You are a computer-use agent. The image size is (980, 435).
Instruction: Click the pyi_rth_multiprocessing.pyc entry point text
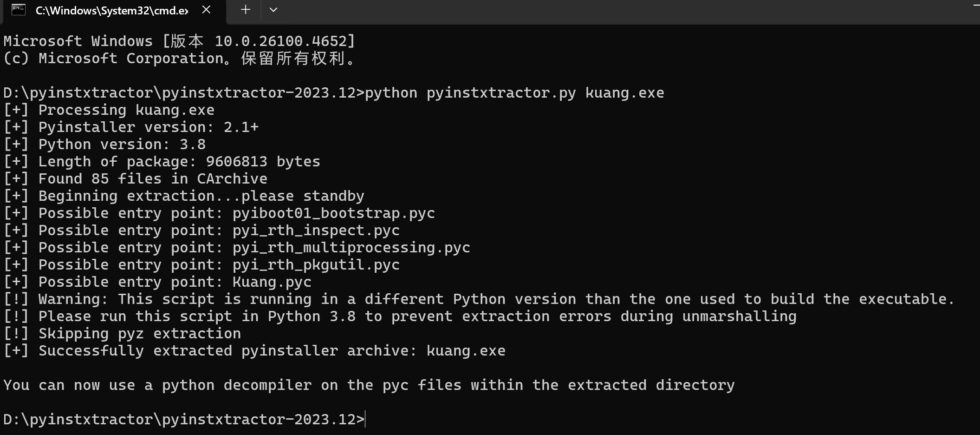pos(351,248)
